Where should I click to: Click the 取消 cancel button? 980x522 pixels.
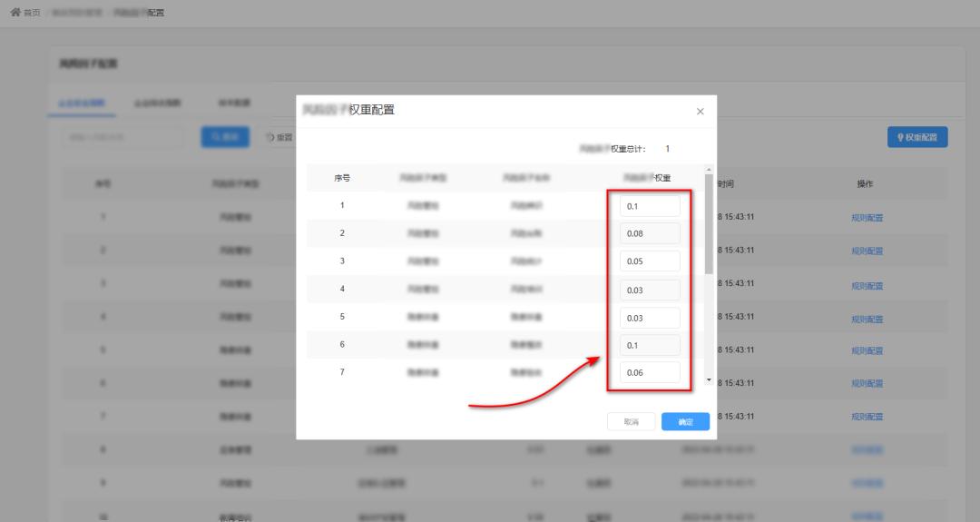click(632, 422)
